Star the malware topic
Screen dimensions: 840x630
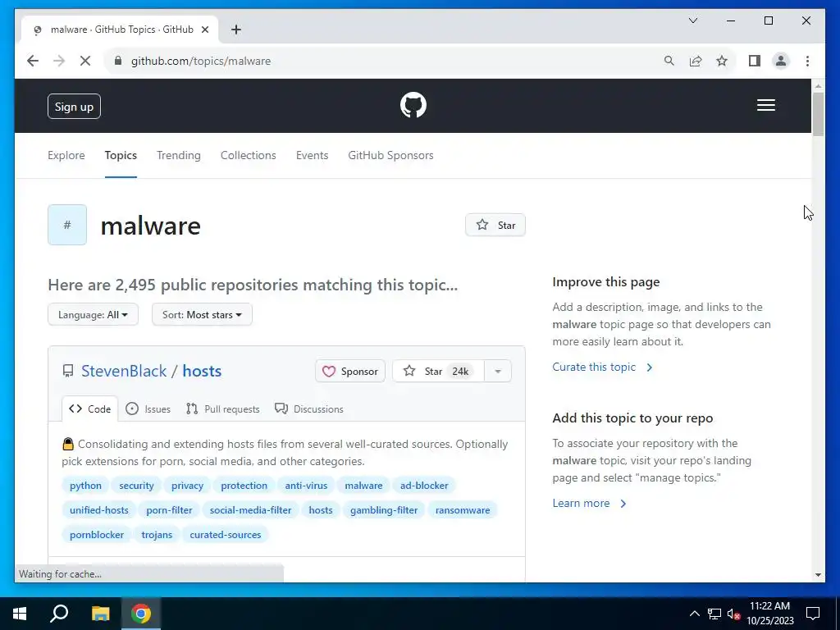pos(495,225)
